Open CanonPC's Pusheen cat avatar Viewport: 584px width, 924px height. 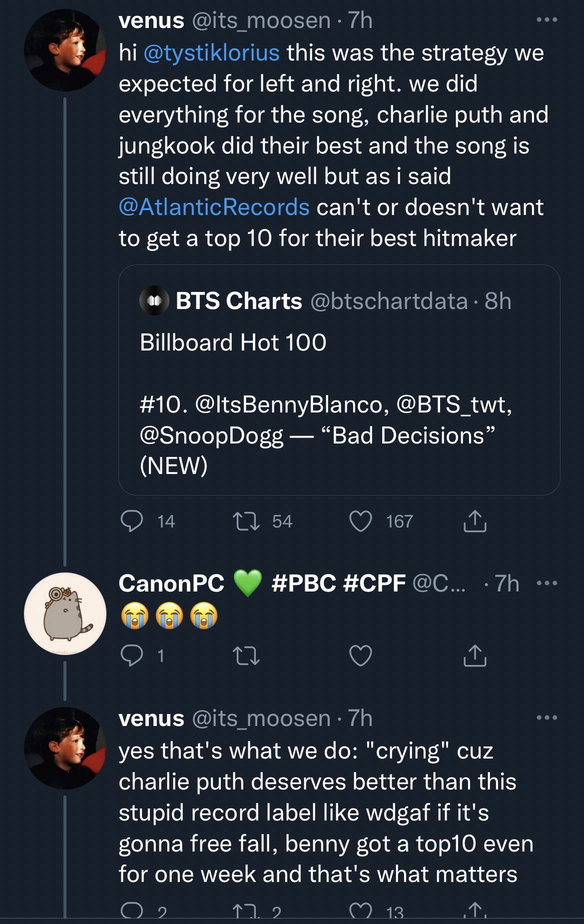click(65, 613)
